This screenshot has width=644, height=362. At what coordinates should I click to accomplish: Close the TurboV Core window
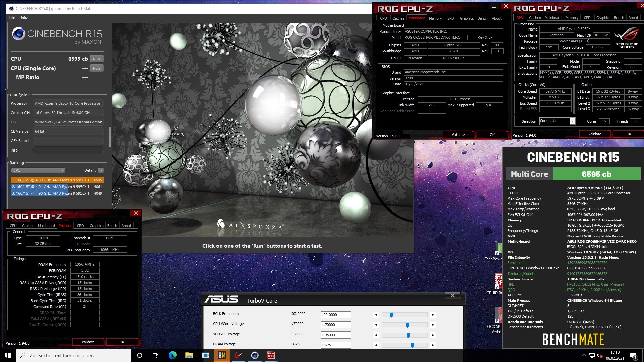click(453, 295)
